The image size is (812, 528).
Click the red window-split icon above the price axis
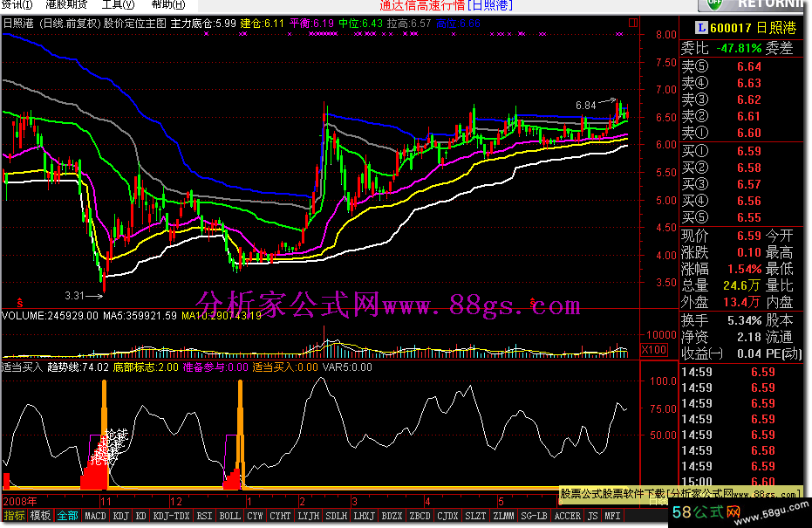click(x=633, y=23)
